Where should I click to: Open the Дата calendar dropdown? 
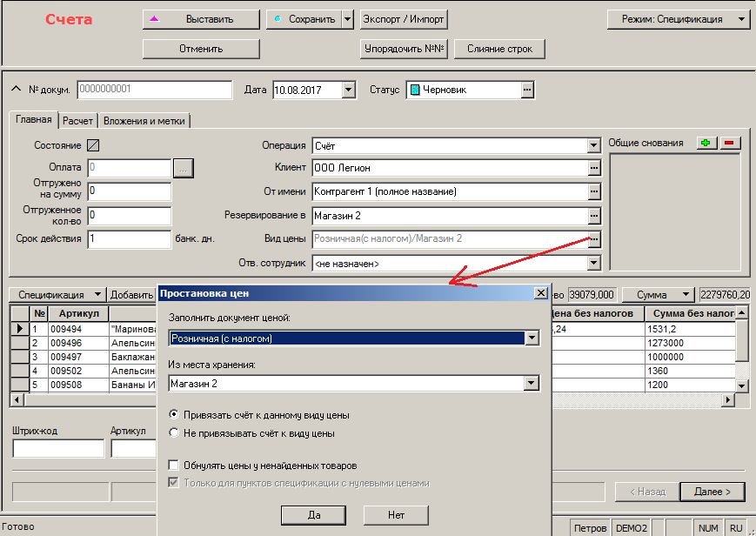[349, 90]
